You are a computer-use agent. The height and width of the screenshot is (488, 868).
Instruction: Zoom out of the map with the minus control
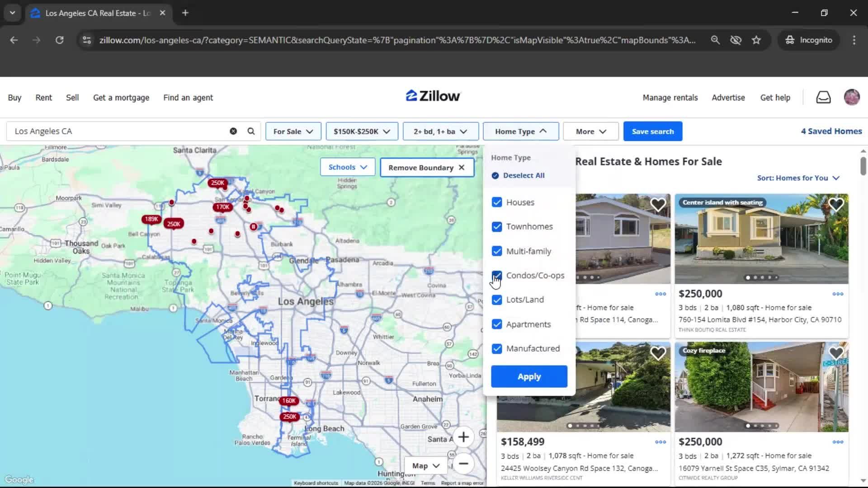(464, 464)
